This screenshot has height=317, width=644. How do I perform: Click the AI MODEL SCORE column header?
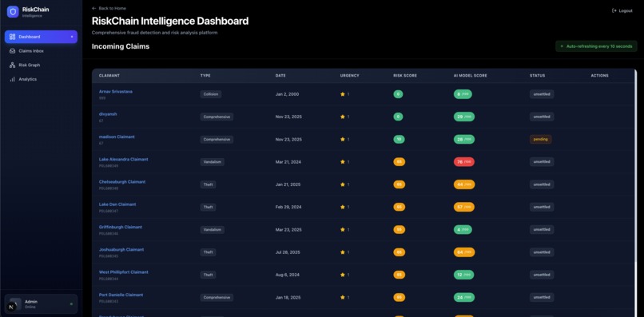471,76
